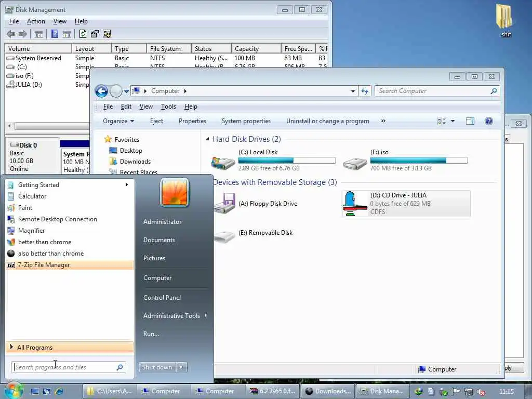Expand the toolbar overflow chevron in Explorer
This screenshot has width=532, height=399.
[383, 121]
